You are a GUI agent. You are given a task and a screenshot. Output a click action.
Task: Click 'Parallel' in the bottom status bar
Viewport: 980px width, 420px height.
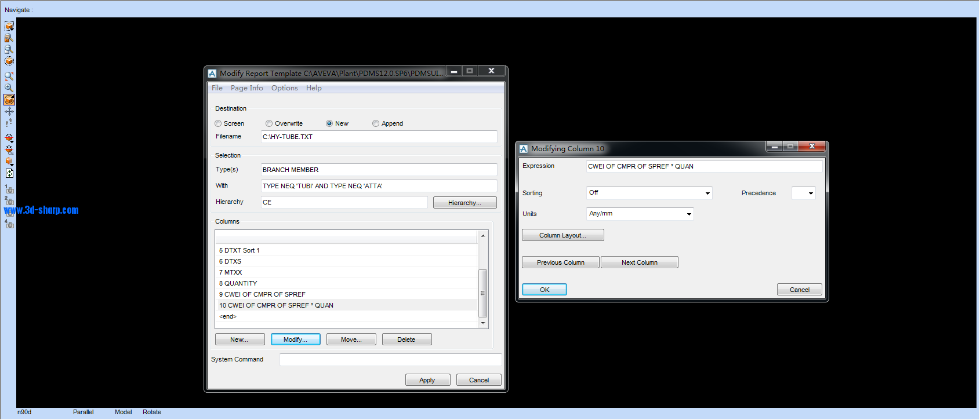[83, 412]
